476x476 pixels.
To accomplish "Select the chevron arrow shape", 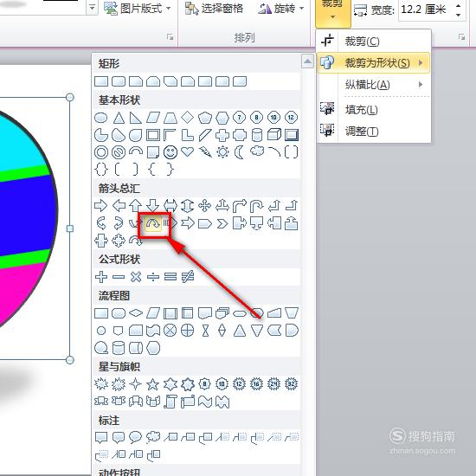I will pos(222,224).
